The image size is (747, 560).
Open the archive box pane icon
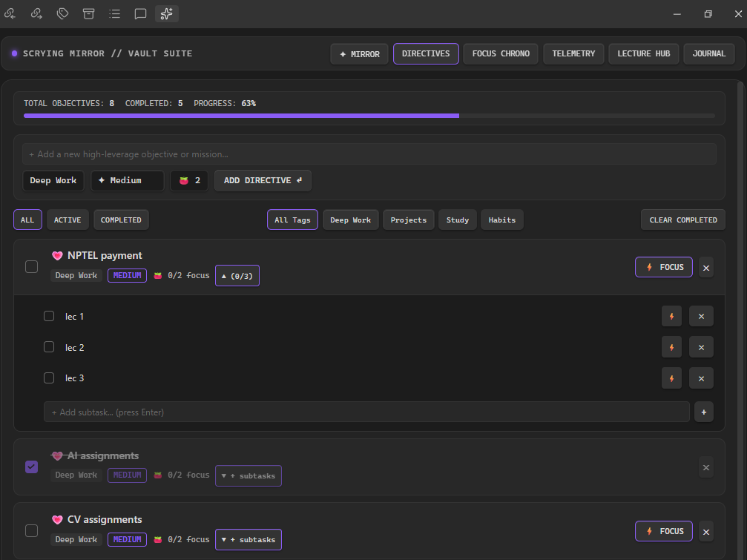click(x=88, y=14)
